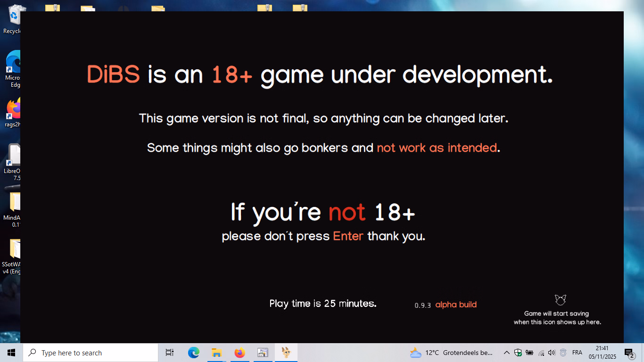Open Task View from the taskbar

tap(170, 353)
